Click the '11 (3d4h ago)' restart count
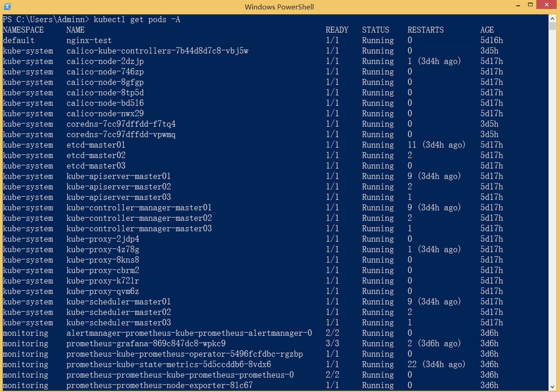 (x=436, y=145)
